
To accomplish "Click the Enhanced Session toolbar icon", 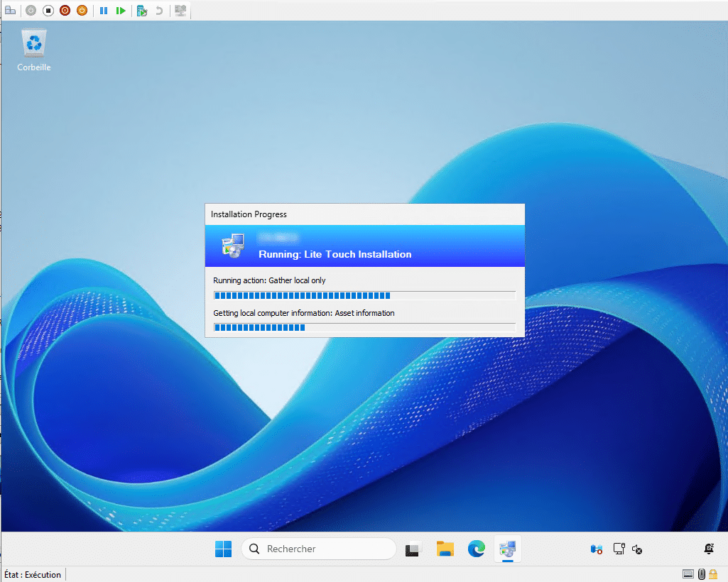I will [180, 11].
